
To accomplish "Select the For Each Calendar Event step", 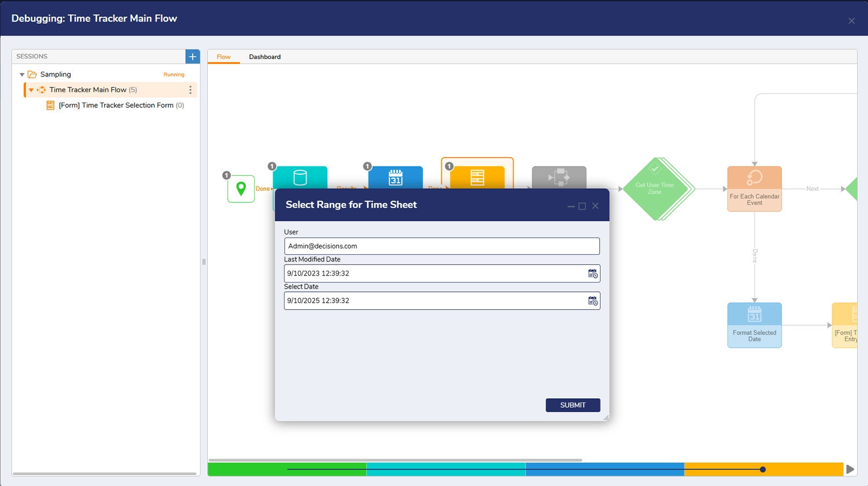I will pos(754,188).
